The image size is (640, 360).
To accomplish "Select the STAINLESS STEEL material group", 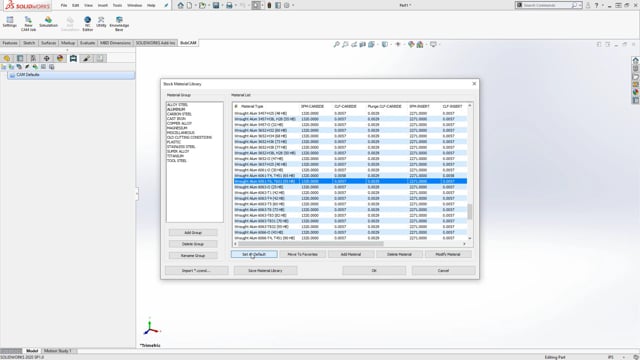I will click(x=181, y=147).
